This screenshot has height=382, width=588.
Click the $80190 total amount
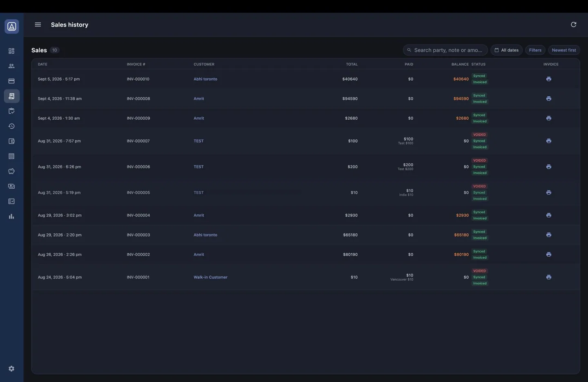coord(350,255)
